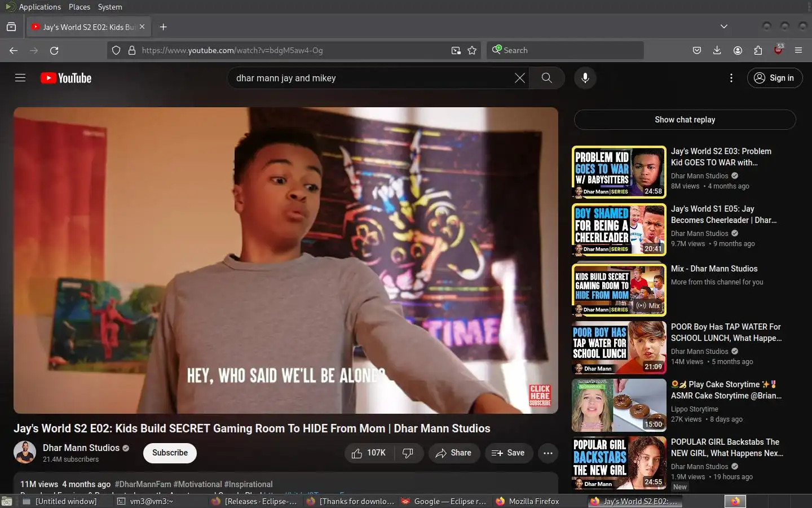View site security lock info

click(132, 50)
